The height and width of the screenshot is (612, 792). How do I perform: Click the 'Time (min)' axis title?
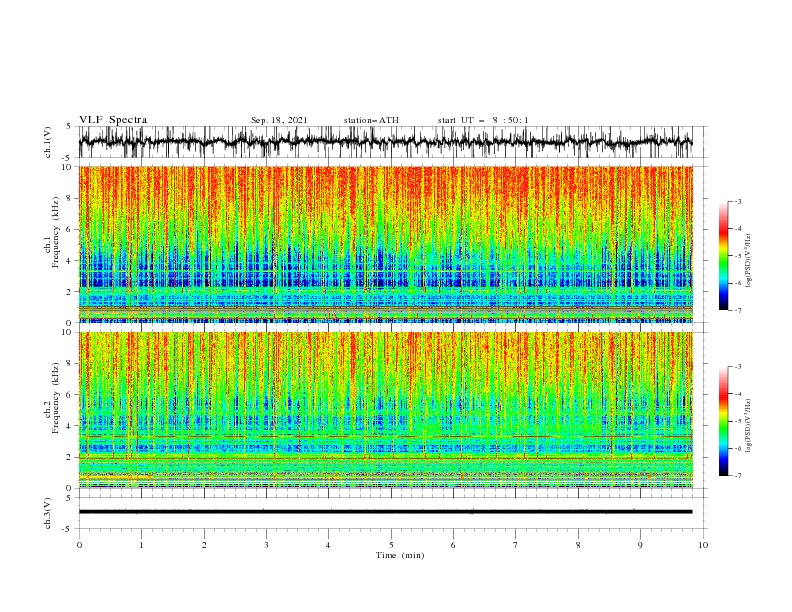400,555
